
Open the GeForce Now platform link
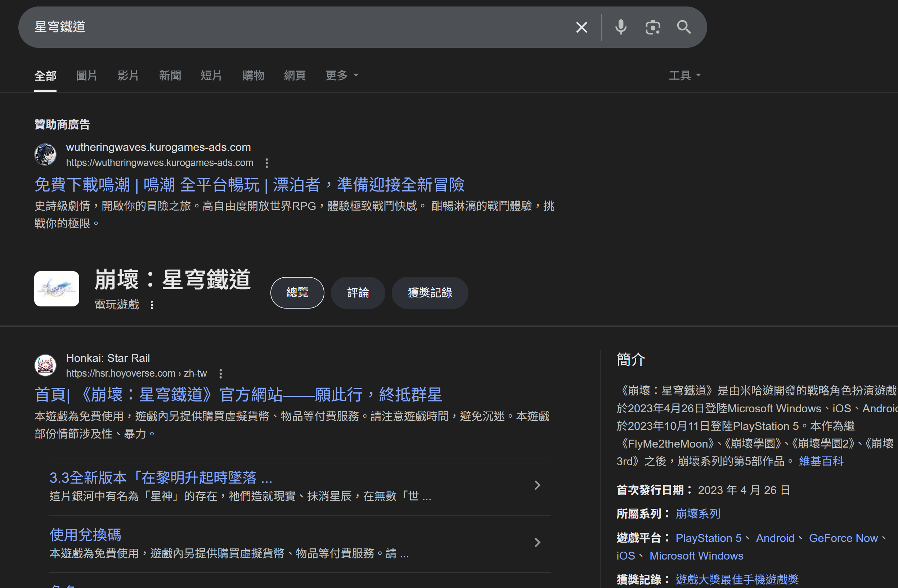tap(843, 538)
